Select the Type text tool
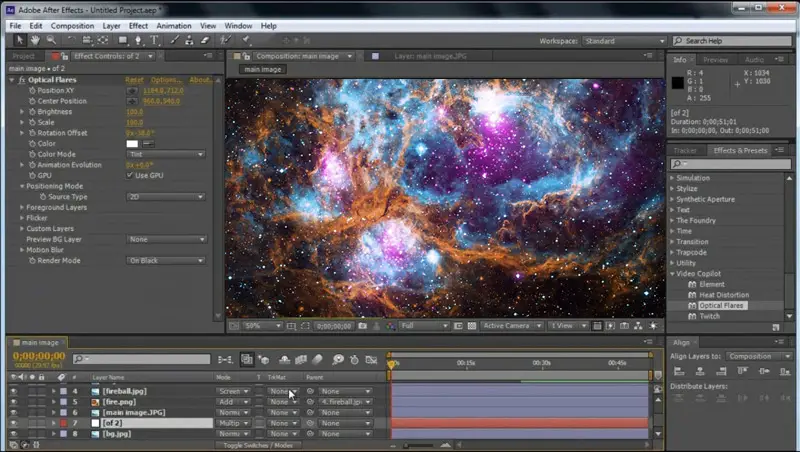This screenshot has height=452, width=800. (154, 41)
